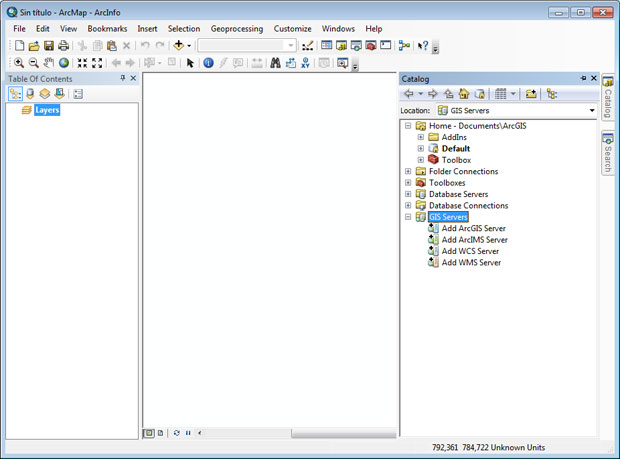Click the Connect To Folder icon
The image size is (620, 459).
point(531,94)
